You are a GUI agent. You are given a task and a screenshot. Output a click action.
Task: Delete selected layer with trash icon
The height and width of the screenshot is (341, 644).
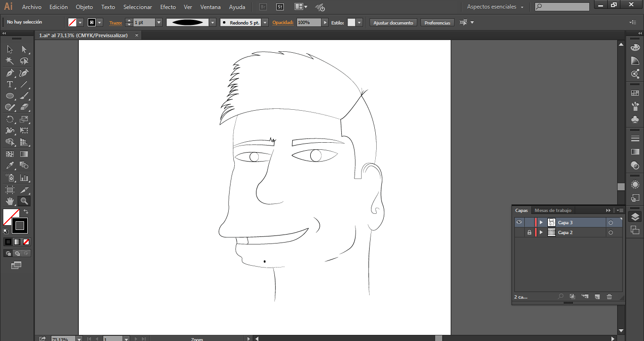[x=609, y=297]
